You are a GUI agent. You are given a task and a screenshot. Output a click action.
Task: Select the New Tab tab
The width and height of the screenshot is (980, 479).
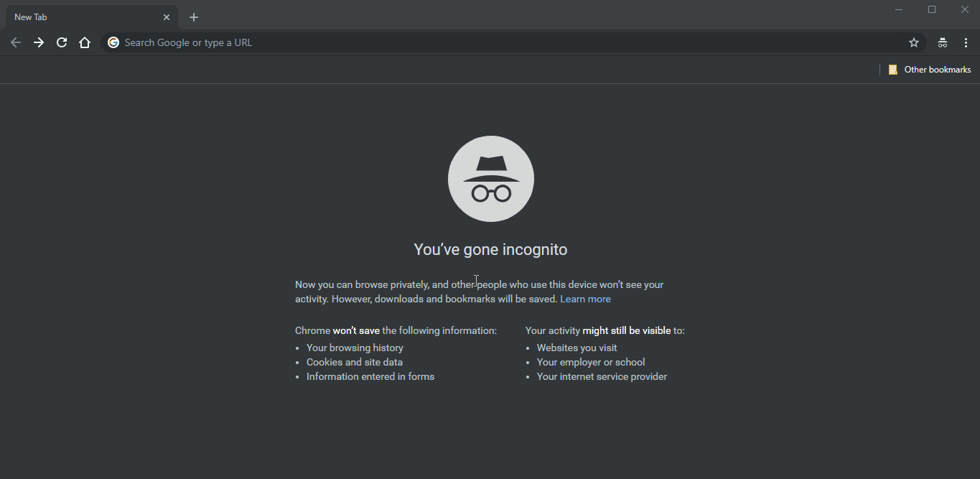tap(79, 17)
